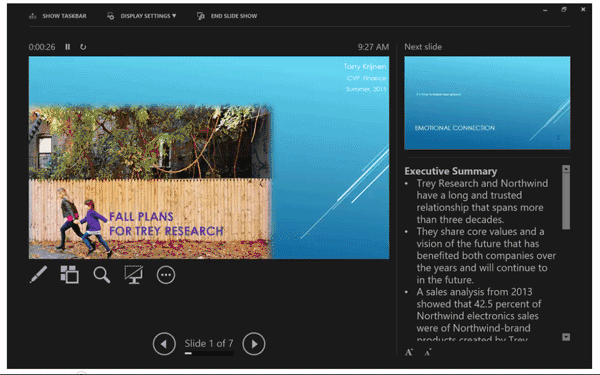
Task: Go to the previous slide
Action: click(x=164, y=344)
